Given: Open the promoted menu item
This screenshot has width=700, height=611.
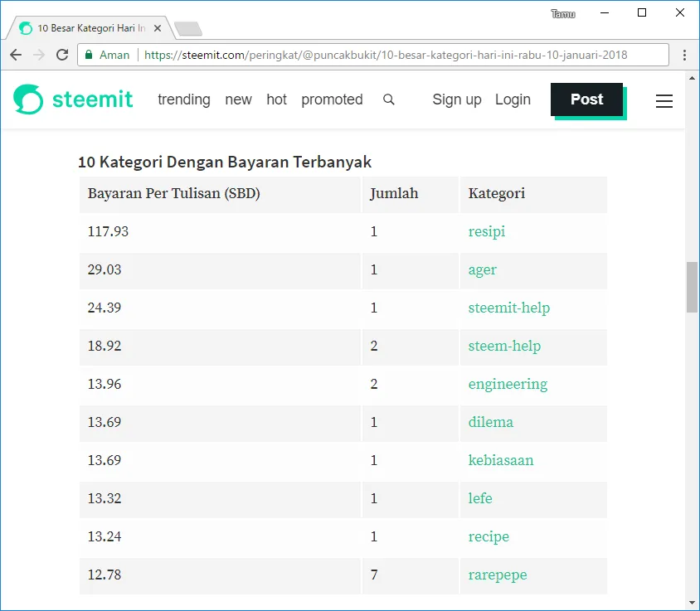Looking at the screenshot, I should [332, 99].
